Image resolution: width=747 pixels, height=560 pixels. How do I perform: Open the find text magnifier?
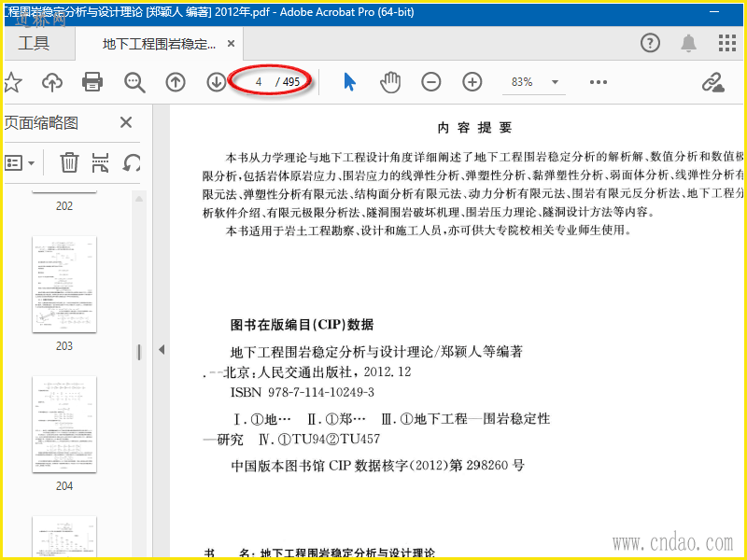click(134, 82)
